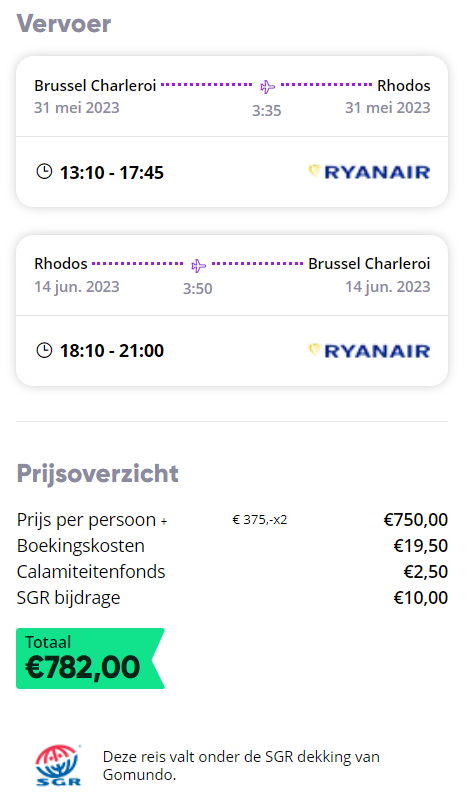Click the Calamiteitenfonds line item
The width and height of the screenshot is (472, 807).
tap(232, 572)
